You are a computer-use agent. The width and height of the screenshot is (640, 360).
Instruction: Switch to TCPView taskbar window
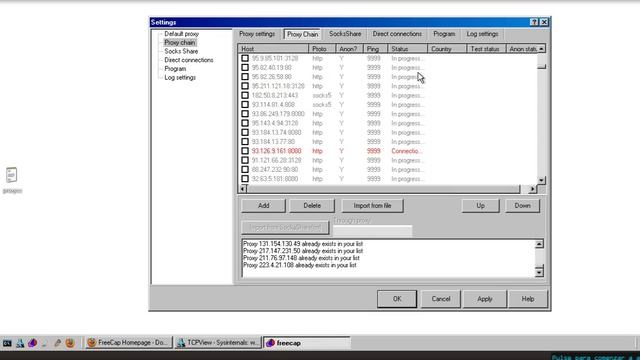pos(218,343)
